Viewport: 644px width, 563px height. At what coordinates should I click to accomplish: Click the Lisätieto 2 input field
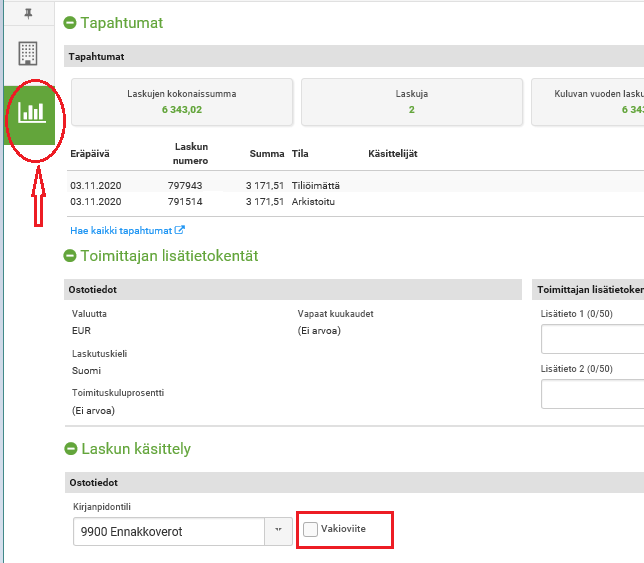tap(592, 394)
